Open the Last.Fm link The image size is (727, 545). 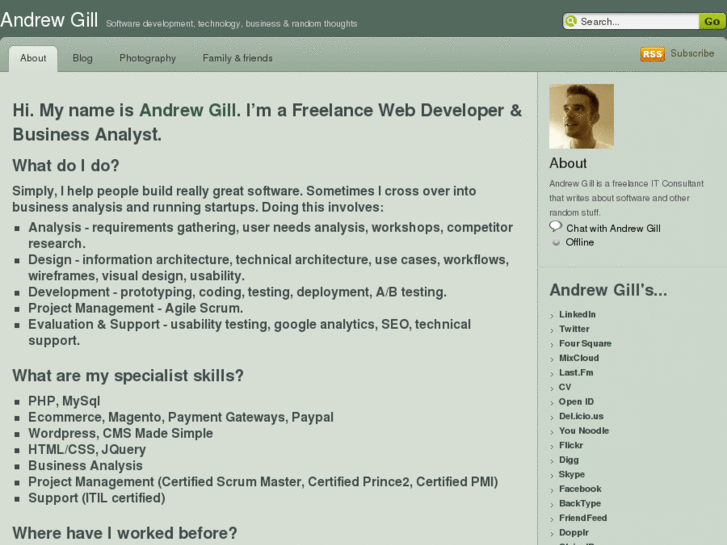click(x=576, y=372)
